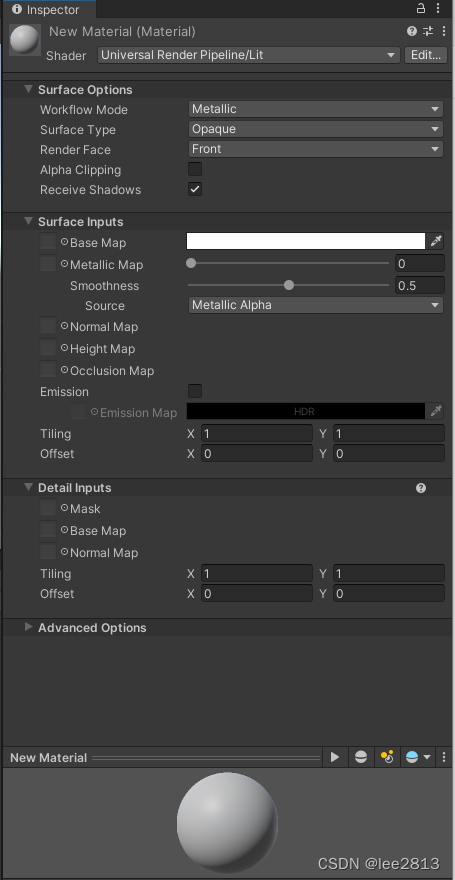Switch preview mesh shape icon
455x880 pixels.
click(x=361, y=757)
